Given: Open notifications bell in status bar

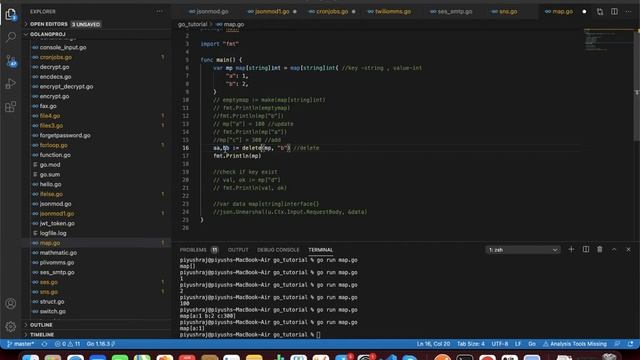Looking at the screenshot, I should point(631,344).
